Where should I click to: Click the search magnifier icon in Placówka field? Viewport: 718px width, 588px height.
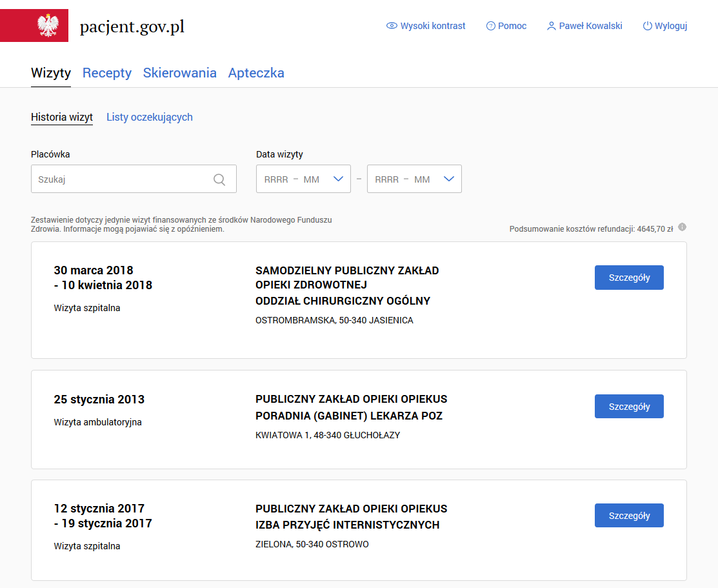point(219,179)
